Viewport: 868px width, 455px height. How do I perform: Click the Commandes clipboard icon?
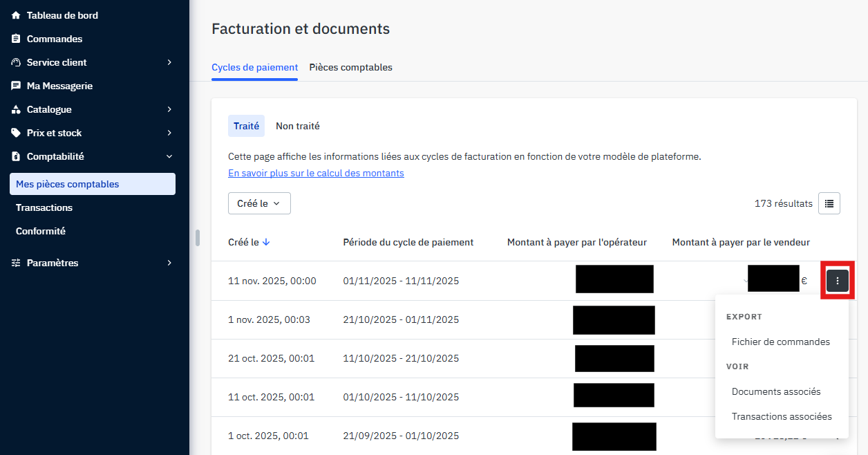[16, 39]
